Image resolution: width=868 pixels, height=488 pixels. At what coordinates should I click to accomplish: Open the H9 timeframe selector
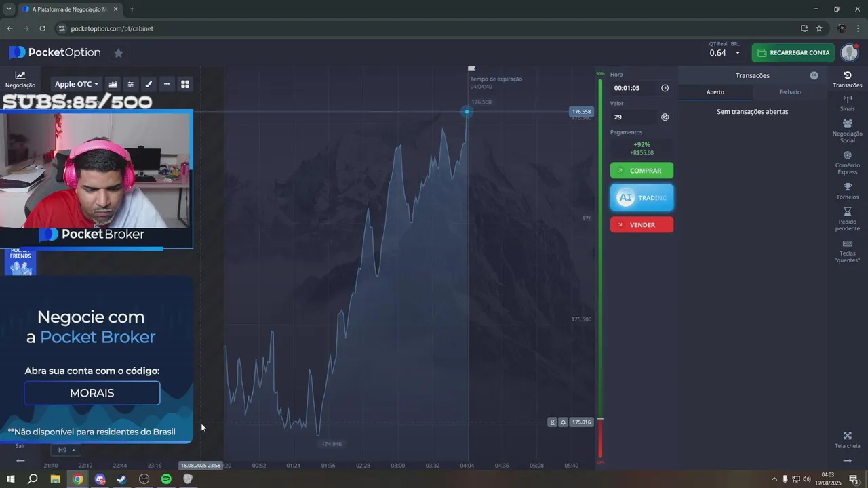point(65,450)
